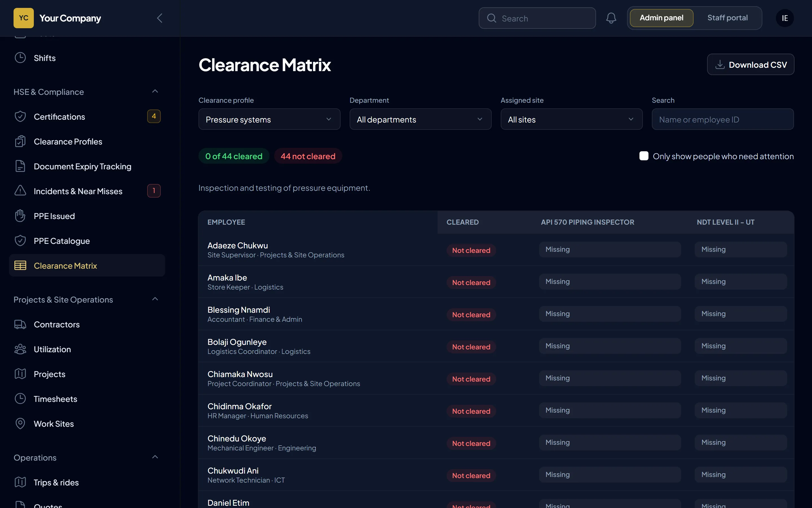Viewport: 812px width, 508px height.
Task: Focus Name or employee ID search field
Action: (x=723, y=119)
